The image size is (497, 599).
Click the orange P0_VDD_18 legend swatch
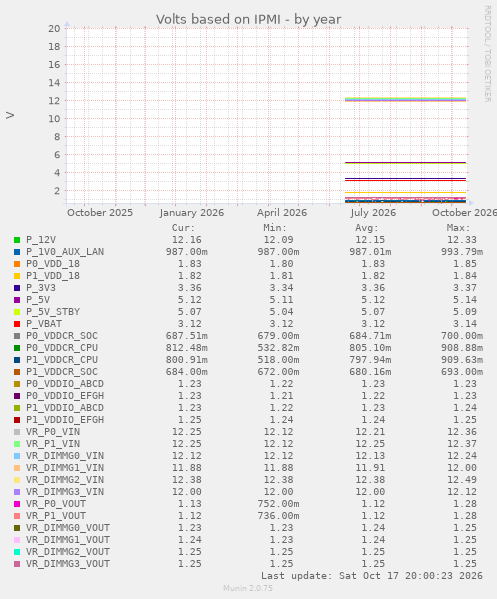(x=17, y=264)
